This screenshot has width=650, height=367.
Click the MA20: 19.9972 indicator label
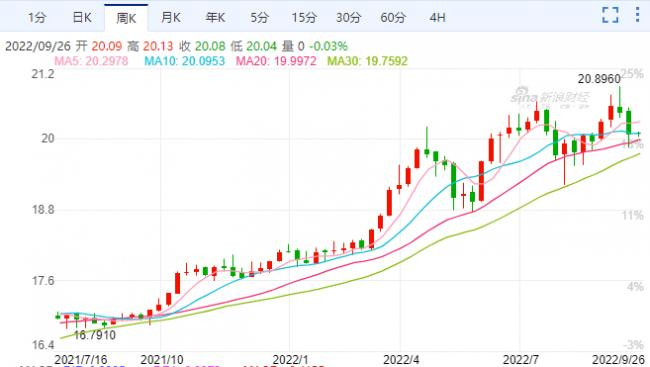(276, 61)
